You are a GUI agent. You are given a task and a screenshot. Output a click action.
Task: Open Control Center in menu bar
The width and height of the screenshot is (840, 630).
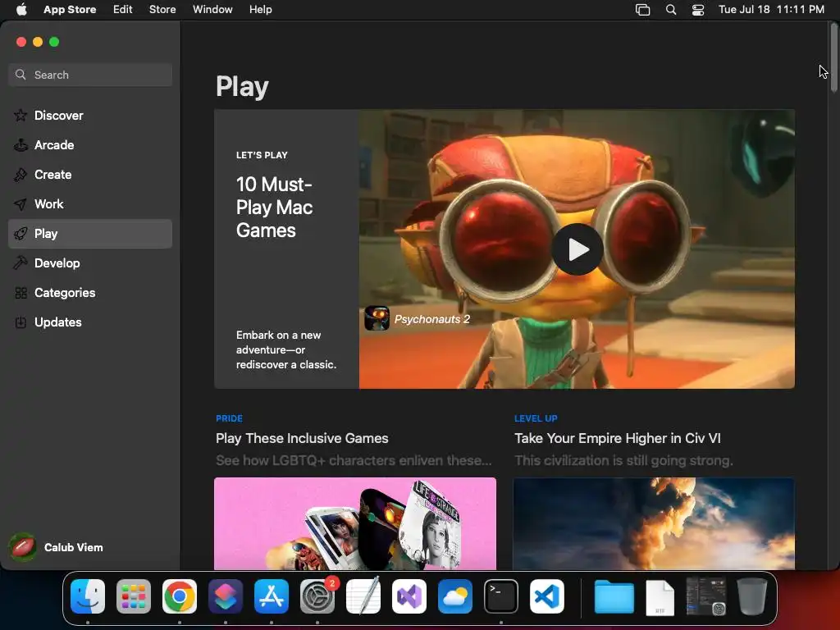tap(698, 10)
